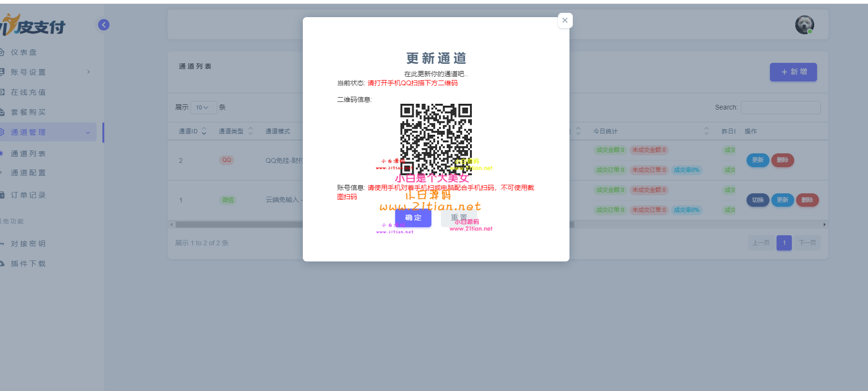Open 对接密钥 sidebar entry
This screenshot has width=868, height=391.
(x=28, y=244)
